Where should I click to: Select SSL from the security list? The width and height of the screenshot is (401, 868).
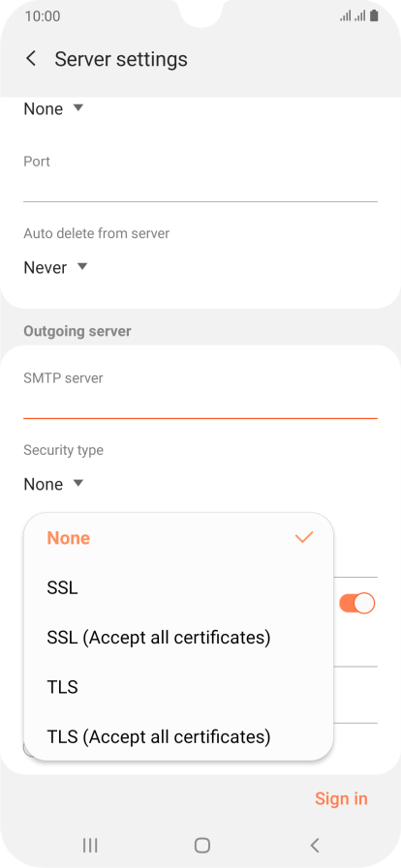point(178,588)
